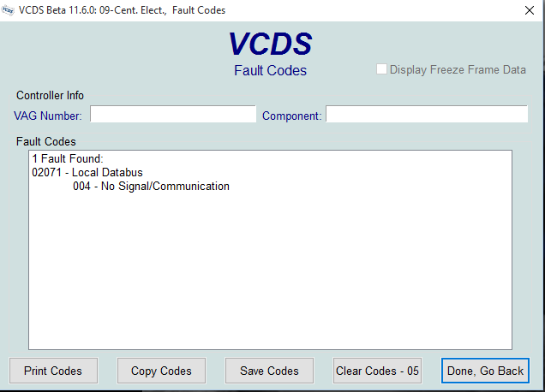Select the 02071 - Local Databus entry
Image resolution: width=545 pixels, height=392 pixels.
(x=87, y=173)
